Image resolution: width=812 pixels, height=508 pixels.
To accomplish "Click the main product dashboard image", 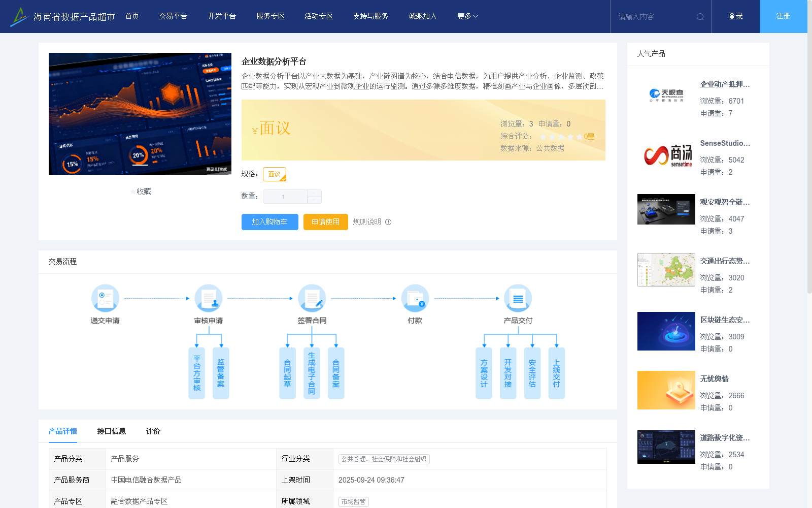I will [x=140, y=114].
